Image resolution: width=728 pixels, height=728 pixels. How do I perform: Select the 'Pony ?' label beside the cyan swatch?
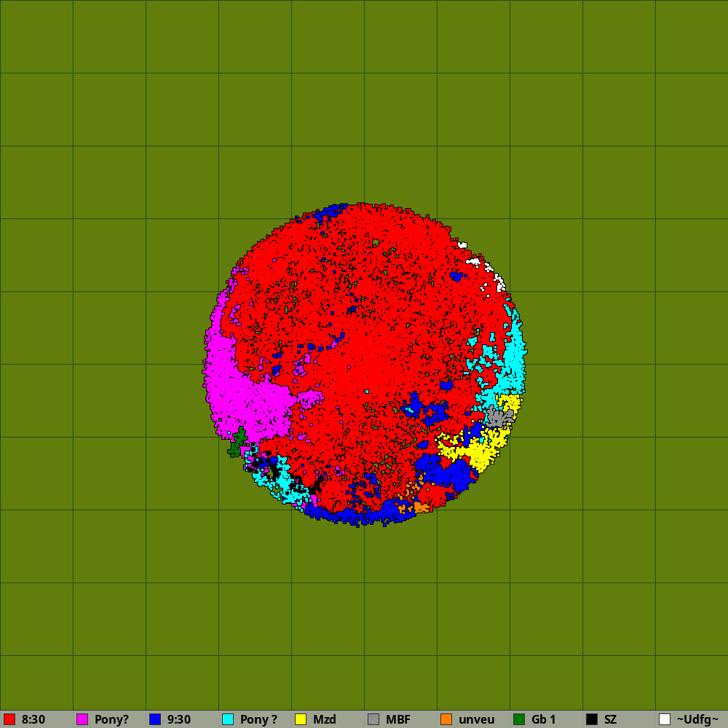[x=258, y=719]
